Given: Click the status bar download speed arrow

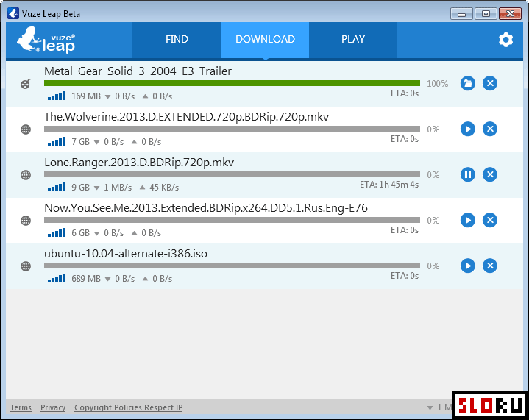Looking at the screenshot, I should (430, 407).
